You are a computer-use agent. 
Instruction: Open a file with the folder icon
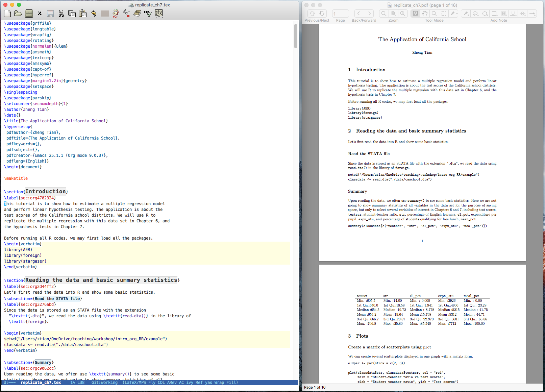(18, 14)
